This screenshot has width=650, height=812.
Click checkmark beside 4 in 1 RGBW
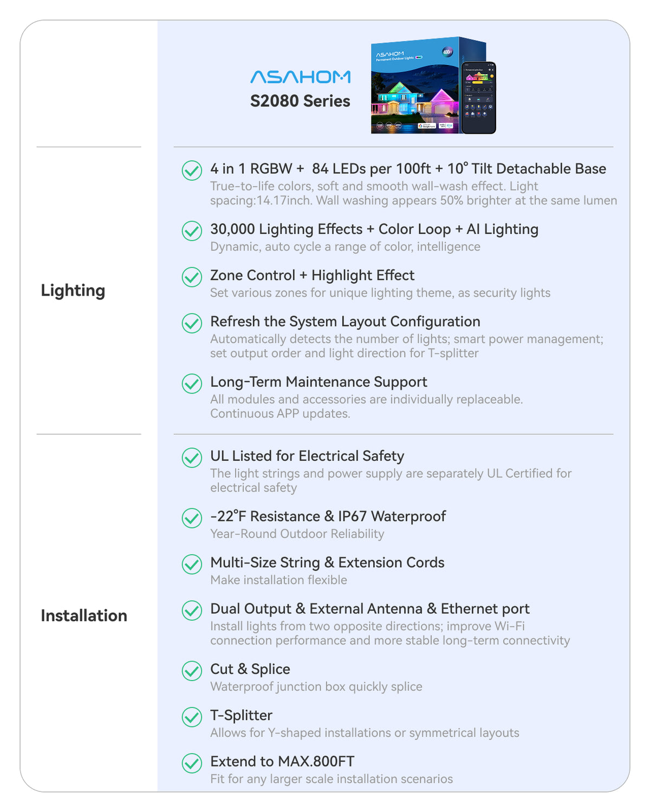point(192,170)
